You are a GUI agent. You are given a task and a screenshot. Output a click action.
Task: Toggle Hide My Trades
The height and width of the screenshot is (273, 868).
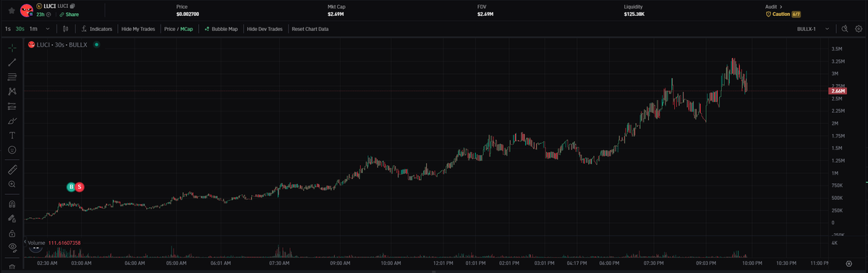pyautogui.click(x=138, y=29)
